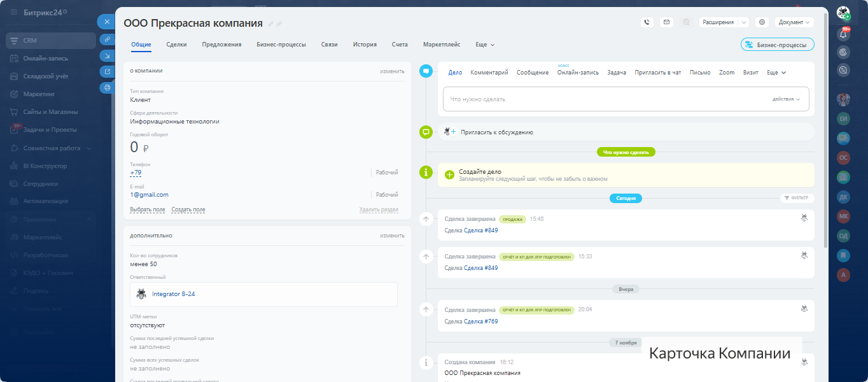This screenshot has width=868, height=382.
Task: Click green plus icon beside Создайте дело
Action: pos(449,174)
